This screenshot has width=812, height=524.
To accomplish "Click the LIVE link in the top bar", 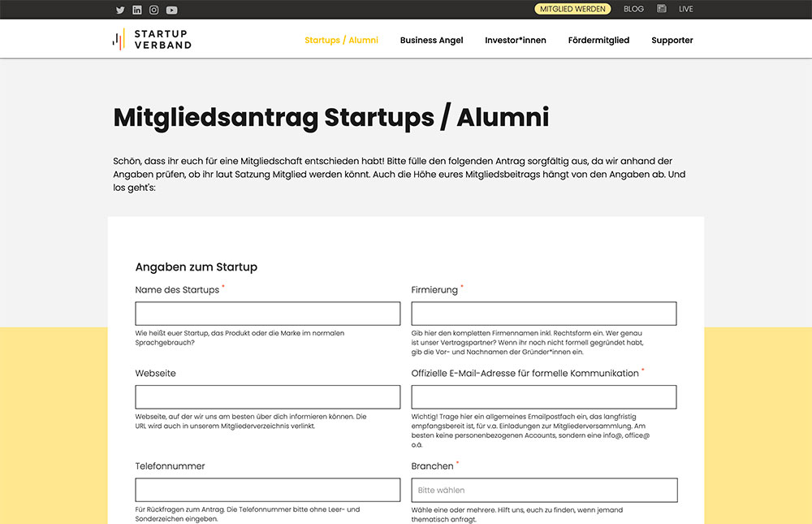I will click(x=686, y=9).
